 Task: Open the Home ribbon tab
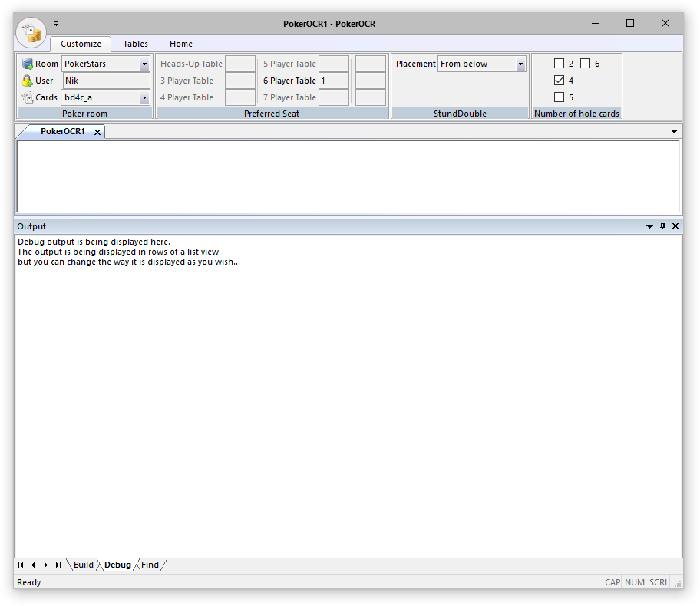pyautogui.click(x=181, y=44)
